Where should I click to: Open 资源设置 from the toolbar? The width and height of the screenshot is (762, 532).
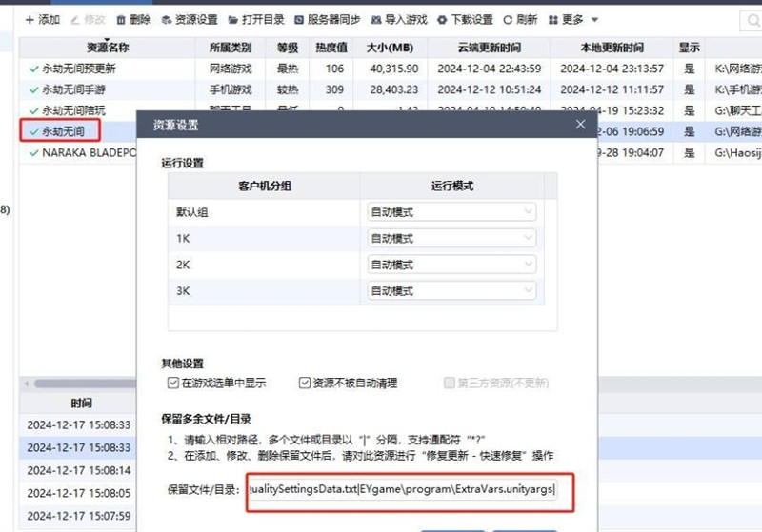point(190,20)
